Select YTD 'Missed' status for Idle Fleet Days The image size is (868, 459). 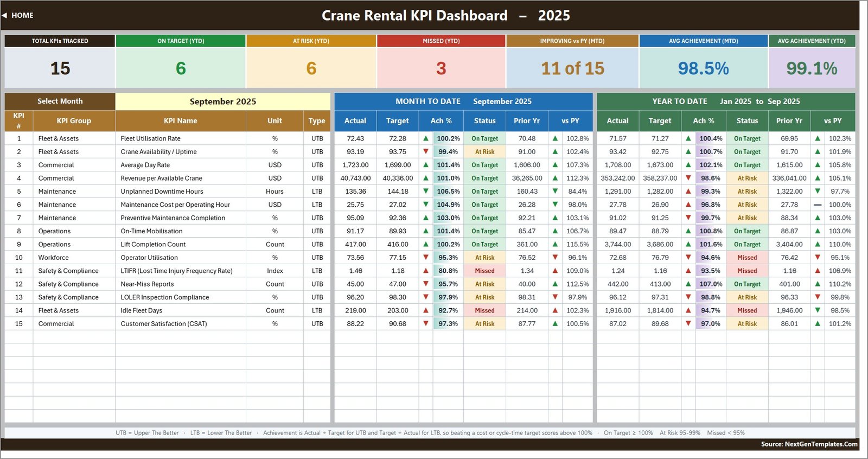[747, 310]
